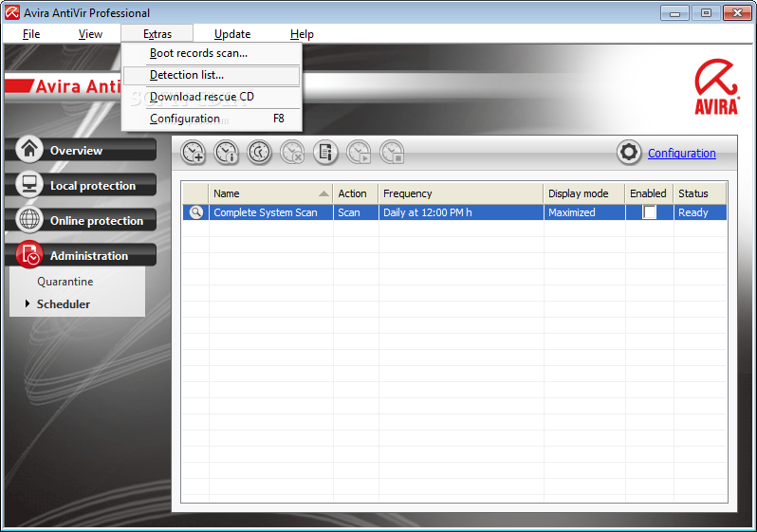This screenshot has width=757, height=532.
Task: Close the Extras menu
Action: (157, 34)
